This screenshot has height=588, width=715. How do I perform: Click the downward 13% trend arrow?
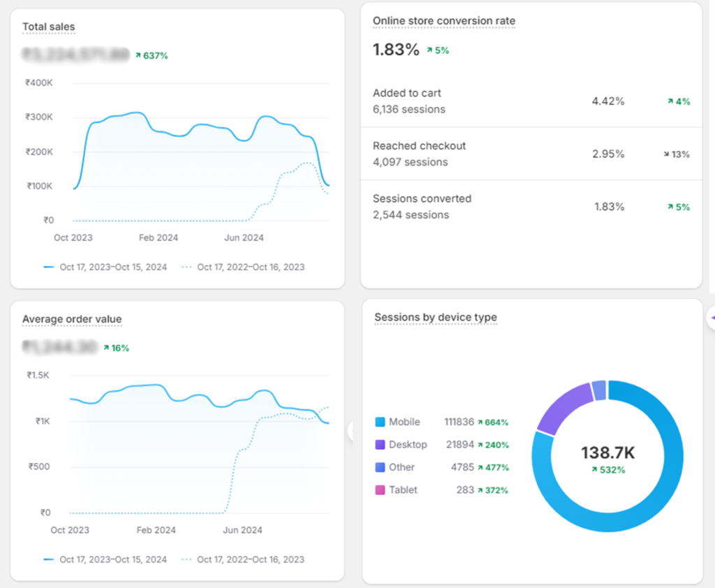[x=666, y=154]
